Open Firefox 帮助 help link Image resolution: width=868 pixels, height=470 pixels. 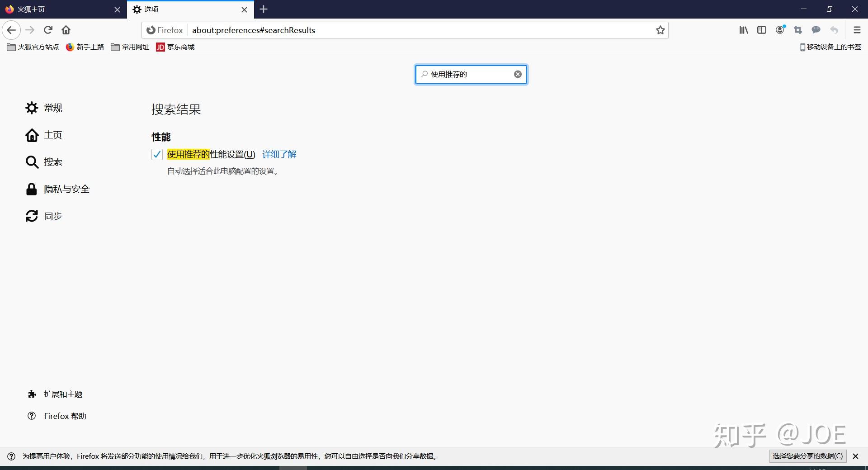[57, 416]
